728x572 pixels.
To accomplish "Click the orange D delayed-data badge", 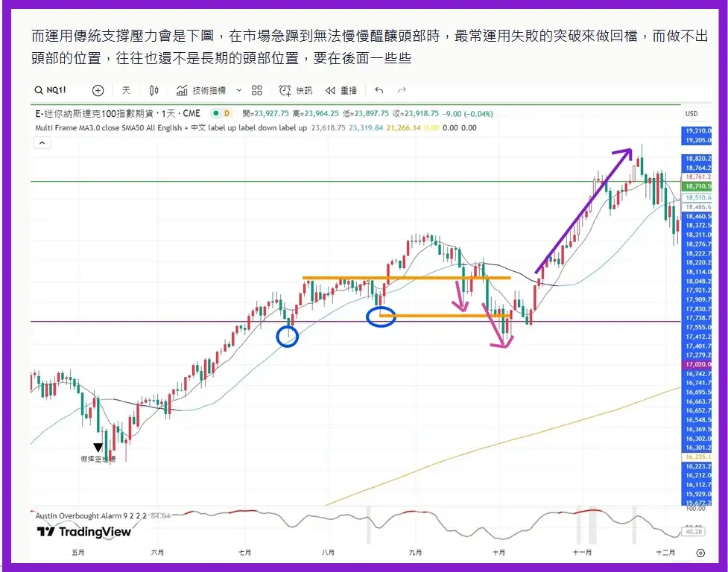I will click(227, 113).
